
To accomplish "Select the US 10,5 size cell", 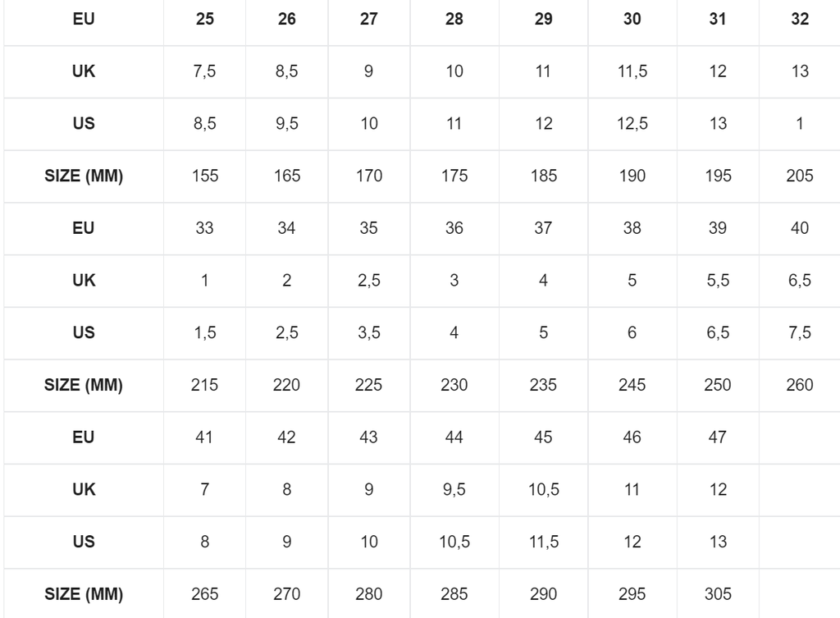I will [454, 541].
